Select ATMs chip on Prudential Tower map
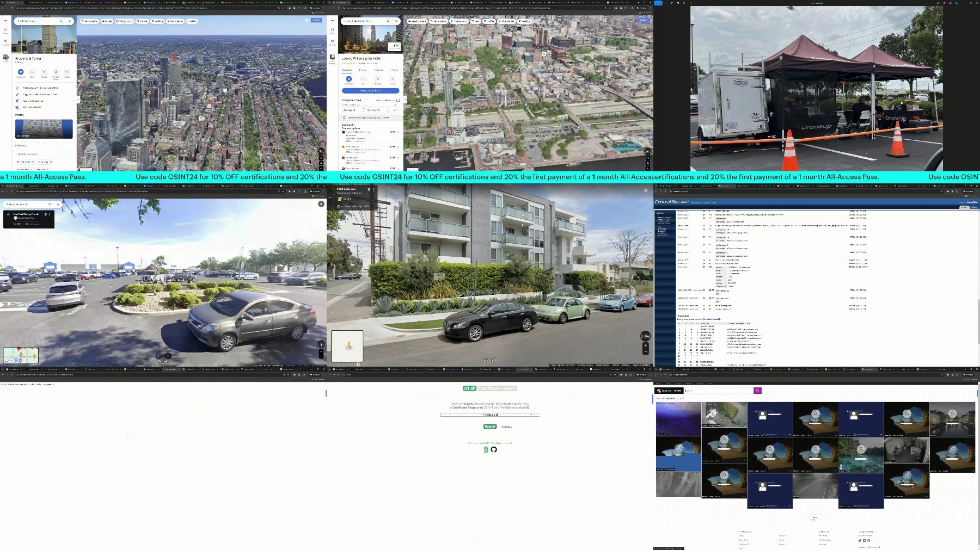Viewport: 980px width, 550px height. (x=192, y=21)
